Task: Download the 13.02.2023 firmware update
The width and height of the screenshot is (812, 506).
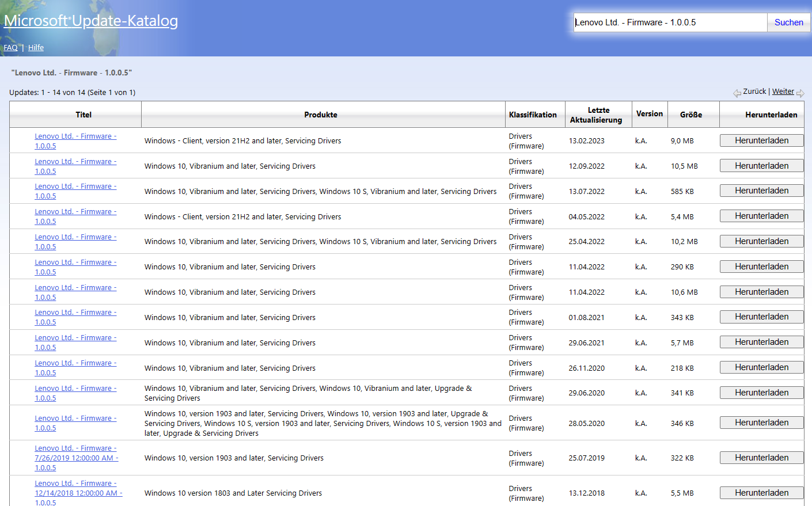Action: tap(761, 140)
